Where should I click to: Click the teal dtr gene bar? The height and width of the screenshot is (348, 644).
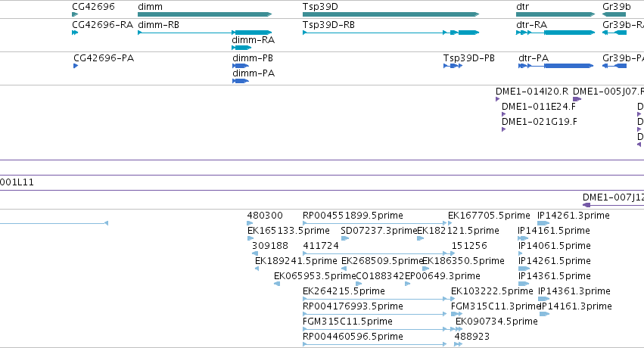555,15
